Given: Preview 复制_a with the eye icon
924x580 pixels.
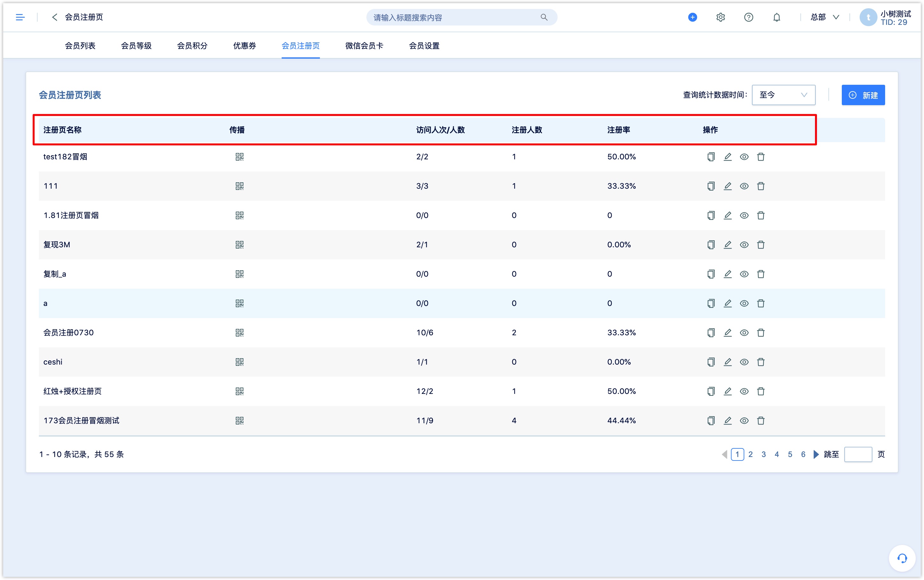Looking at the screenshot, I should [744, 274].
